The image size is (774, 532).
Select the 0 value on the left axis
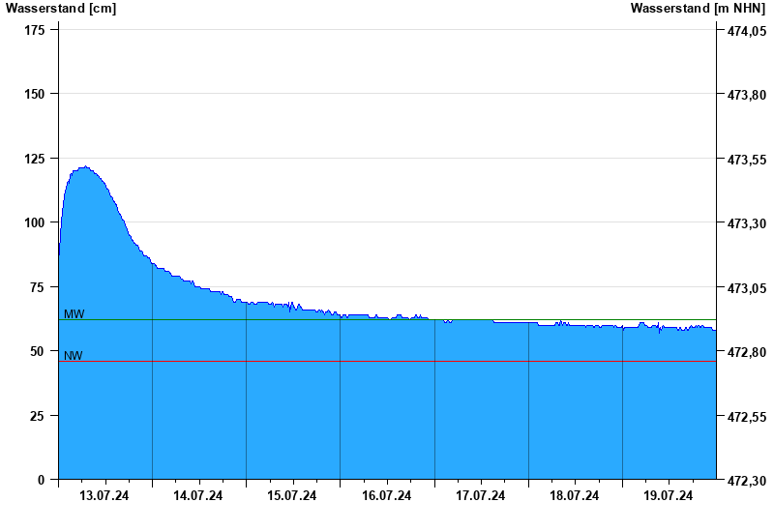click(x=41, y=480)
